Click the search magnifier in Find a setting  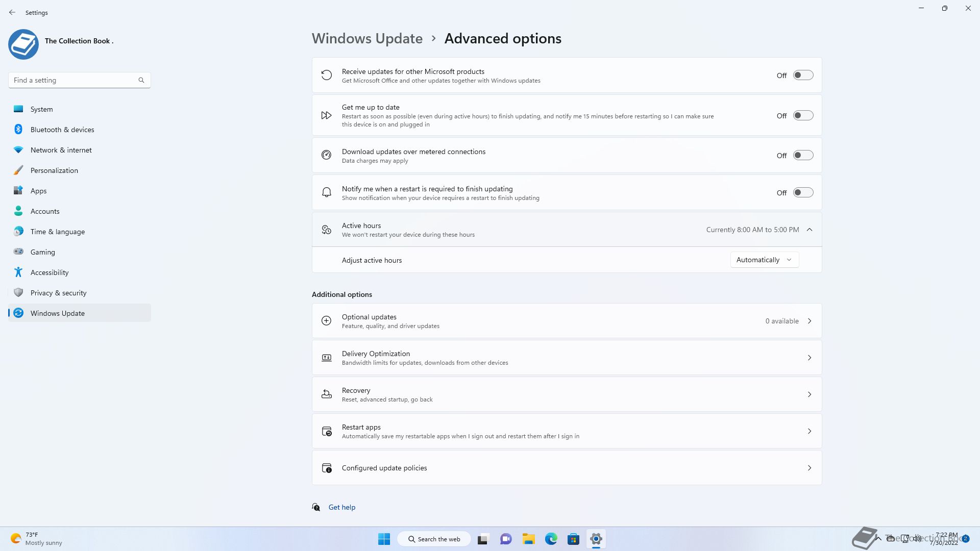click(141, 80)
